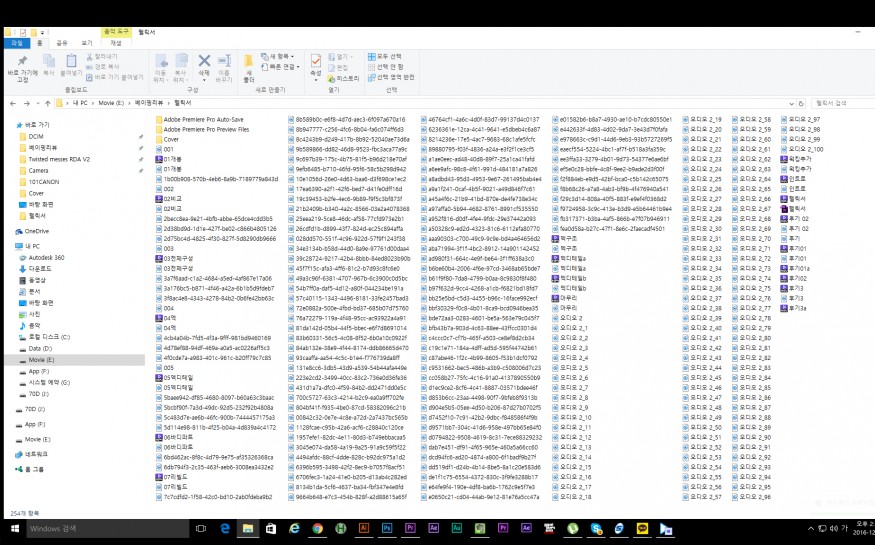Click the 바로 가기에 고정 pin icon
The image size is (875, 545).
coord(22,62)
